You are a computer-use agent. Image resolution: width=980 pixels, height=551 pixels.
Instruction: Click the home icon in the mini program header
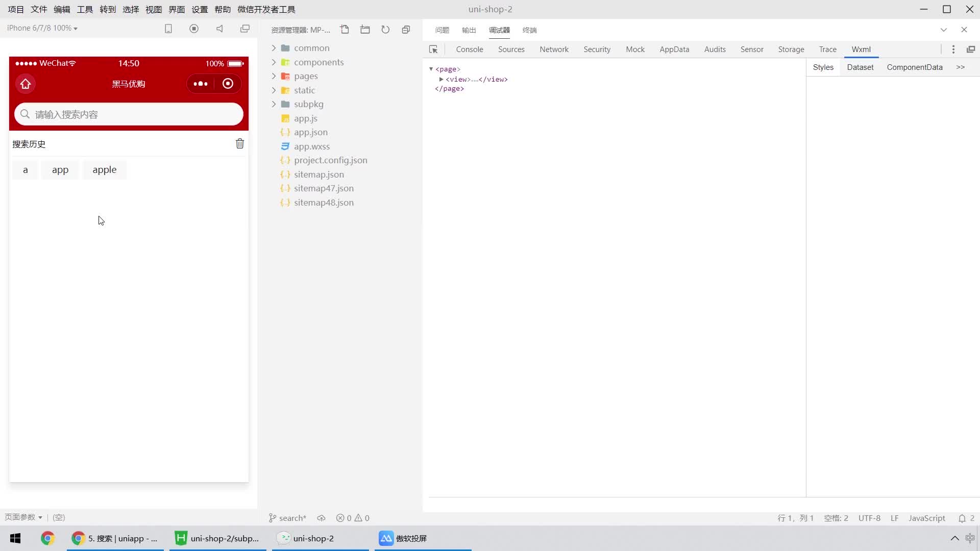pyautogui.click(x=26, y=84)
